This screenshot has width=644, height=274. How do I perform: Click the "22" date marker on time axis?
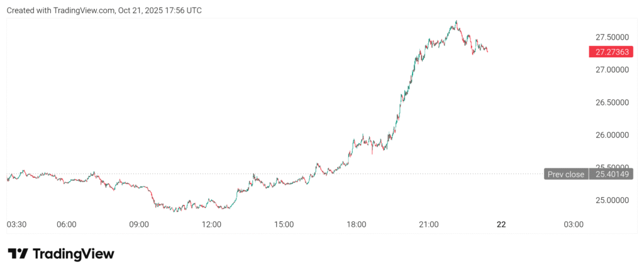[501, 224]
